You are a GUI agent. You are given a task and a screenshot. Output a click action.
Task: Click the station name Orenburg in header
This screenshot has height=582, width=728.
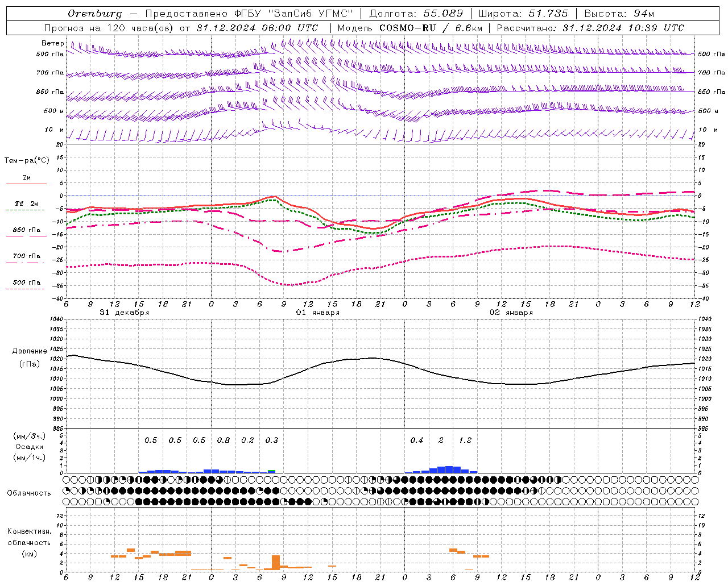(x=94, y=13)
